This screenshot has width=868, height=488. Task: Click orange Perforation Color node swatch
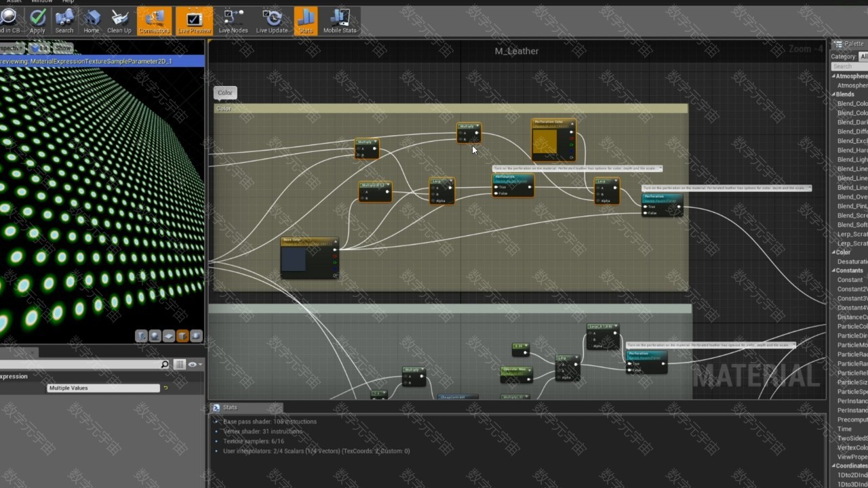click(545, 142)
